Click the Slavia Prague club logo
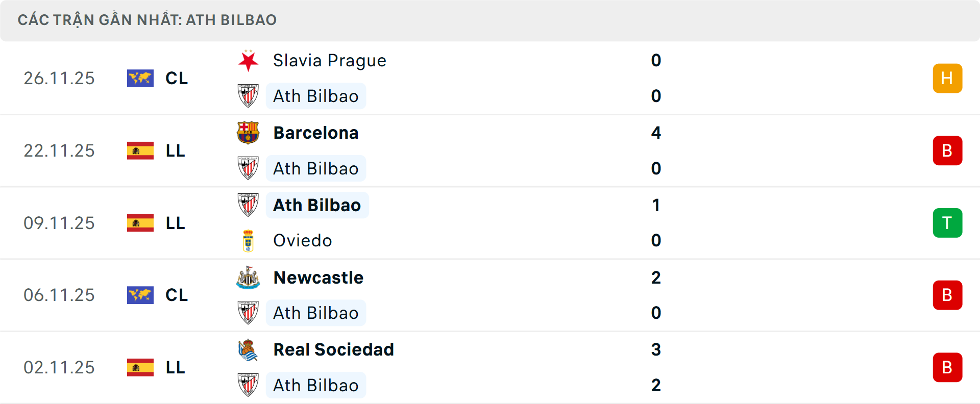This screenshot has width=980, height=404. click(249, 60)
